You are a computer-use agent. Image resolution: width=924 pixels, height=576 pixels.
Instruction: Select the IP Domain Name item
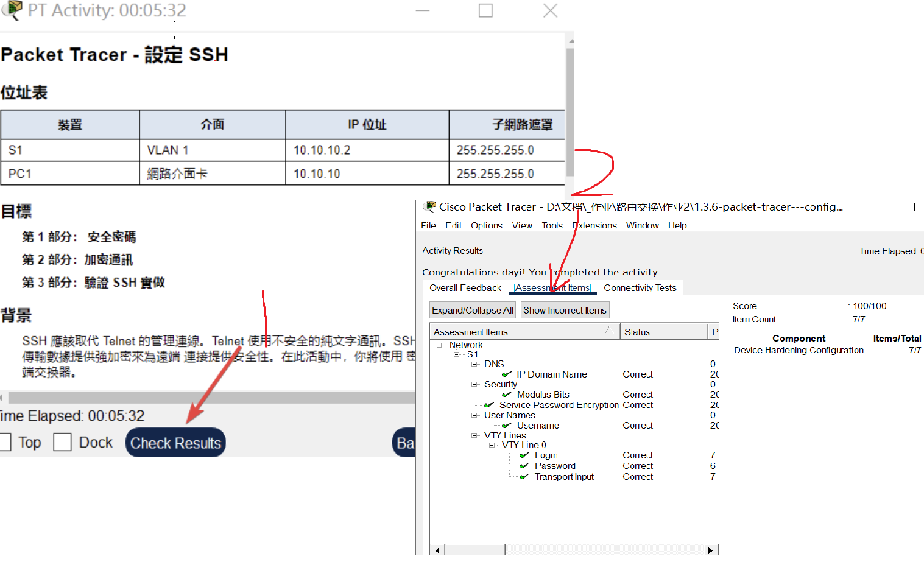point(552,374)
